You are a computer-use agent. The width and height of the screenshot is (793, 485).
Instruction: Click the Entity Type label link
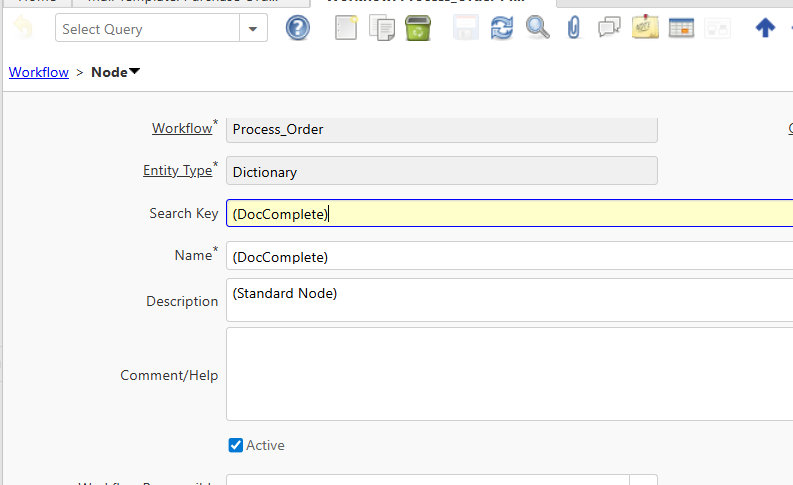coord(177,170)
